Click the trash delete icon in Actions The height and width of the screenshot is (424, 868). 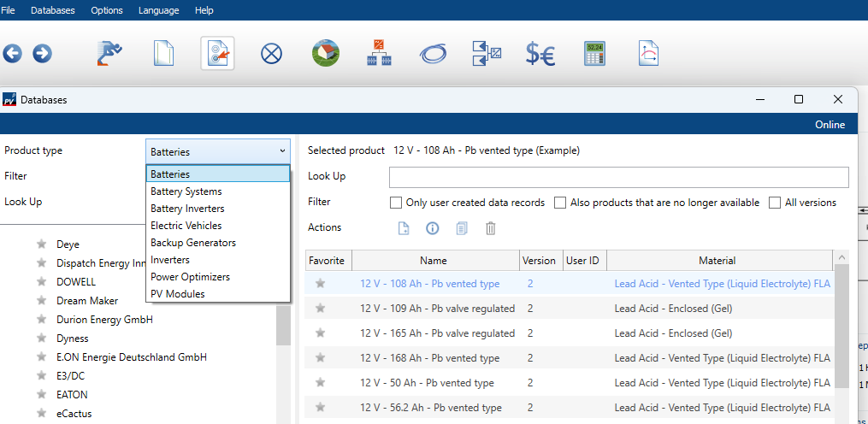[491, 228]
